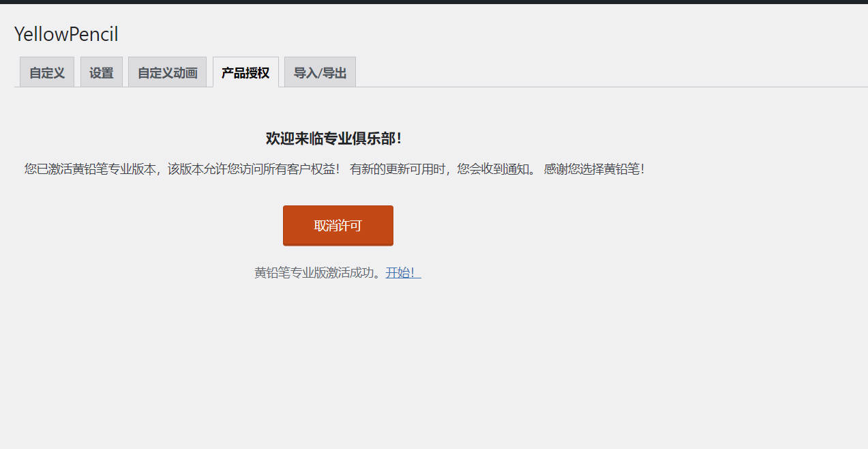Switch to the 自定义 tab
This screenshot has width=868, height=449.
(x=47, y=72)
